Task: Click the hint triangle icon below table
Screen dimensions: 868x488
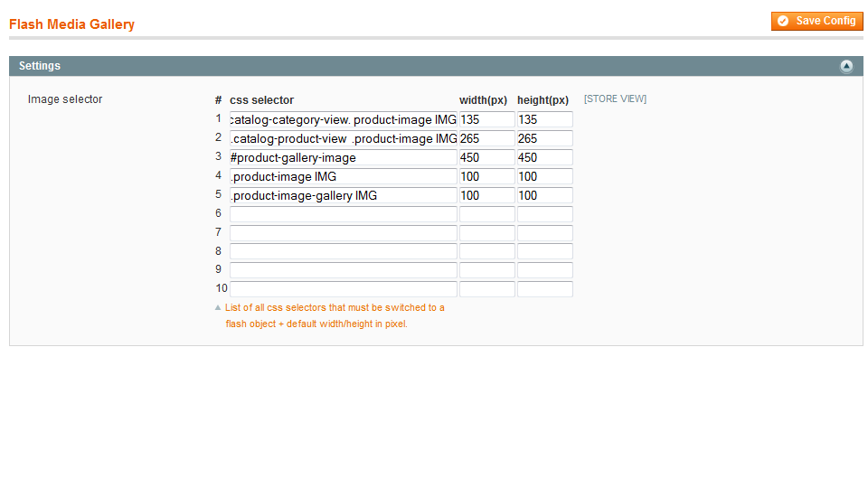Action: coord(217,307)
